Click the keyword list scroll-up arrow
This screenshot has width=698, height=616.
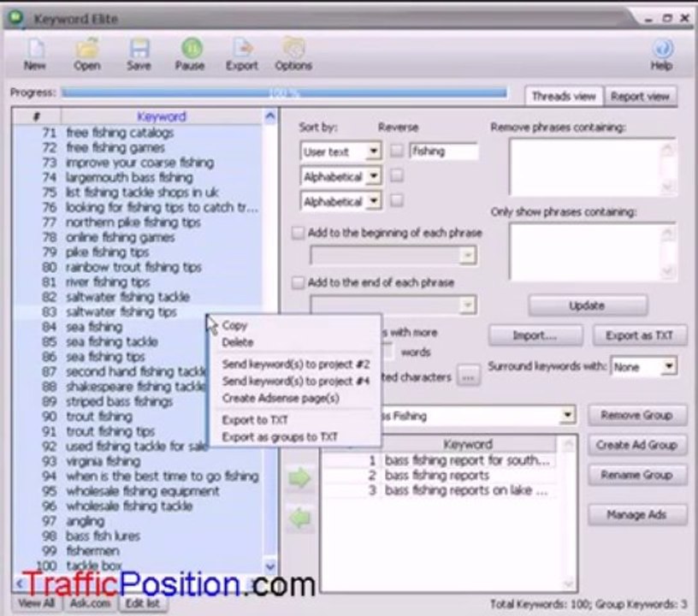(x=270, y=116)
